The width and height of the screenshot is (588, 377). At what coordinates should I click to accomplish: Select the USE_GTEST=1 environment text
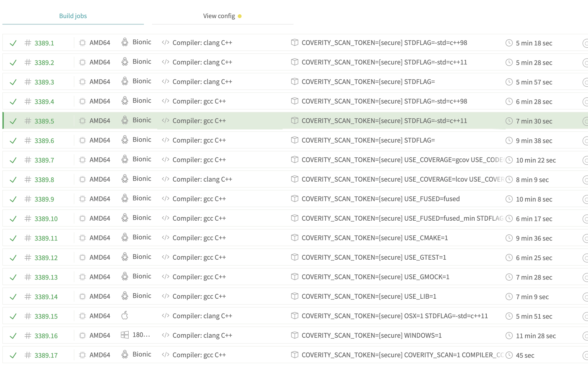click(425, 257)
